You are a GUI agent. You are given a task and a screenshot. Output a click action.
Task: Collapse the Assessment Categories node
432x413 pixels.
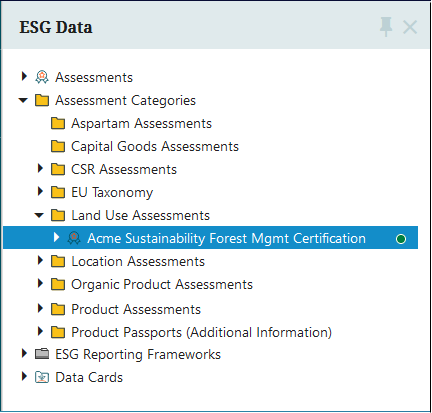23,100
